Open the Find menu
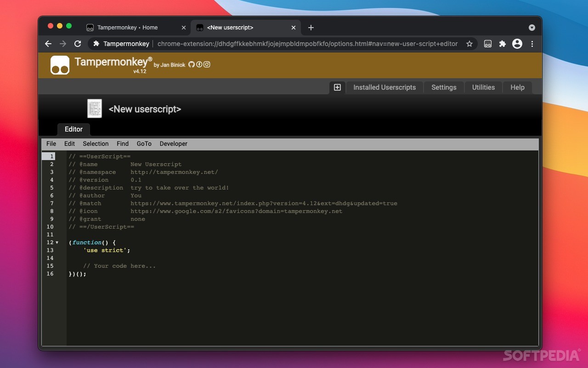 (123, 144)
